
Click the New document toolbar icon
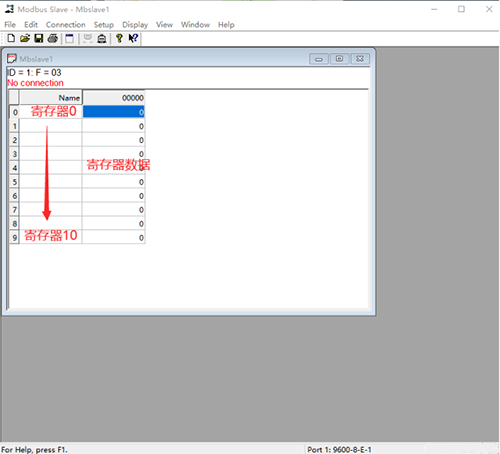point(11,38)
